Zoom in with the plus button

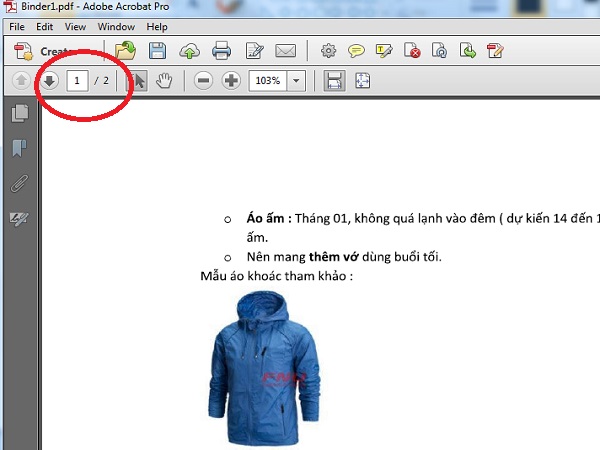(x=231, y=81)
